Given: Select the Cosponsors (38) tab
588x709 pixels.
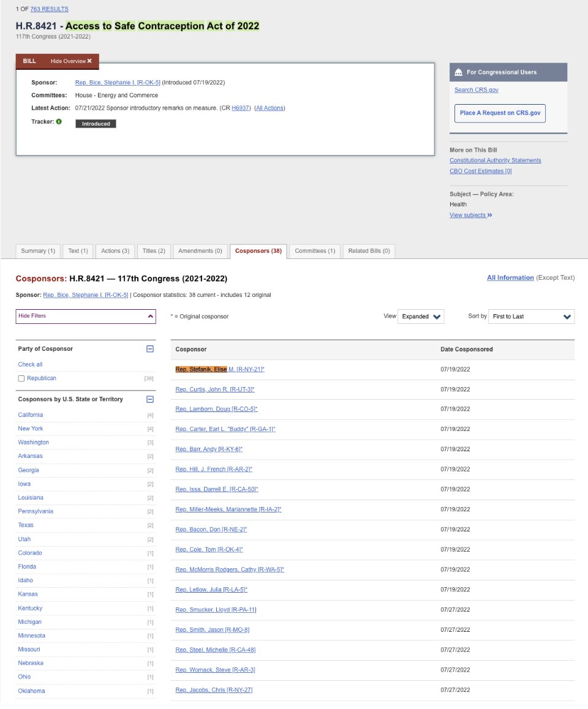Looking at the screenshot, I should (258, 251).
